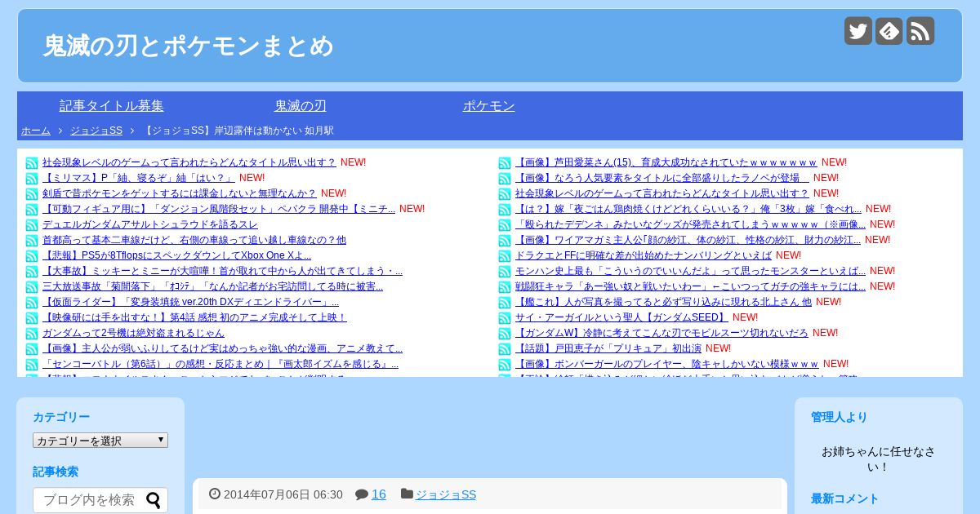Click the search magnifier icon in sidebar
This screenshot has width=980, height=514.
[x=154, y=500]
